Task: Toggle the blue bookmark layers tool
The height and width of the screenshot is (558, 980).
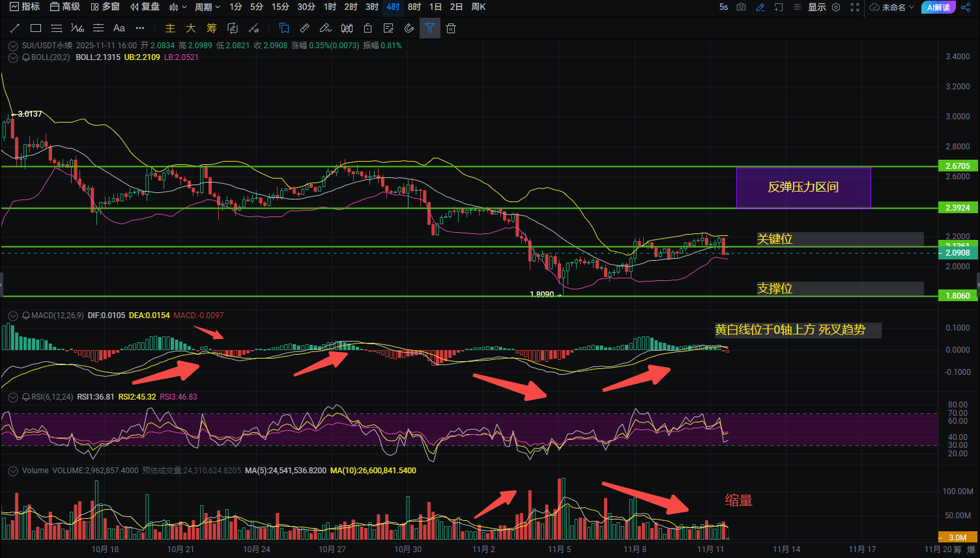Action: click(x=284, y=28)
